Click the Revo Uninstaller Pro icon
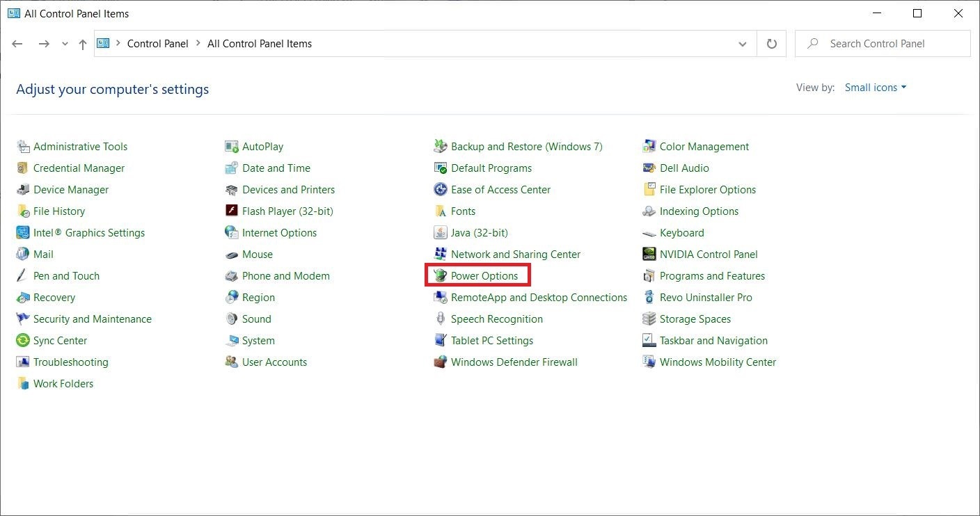The image size is (980, 516). (649, 298)
